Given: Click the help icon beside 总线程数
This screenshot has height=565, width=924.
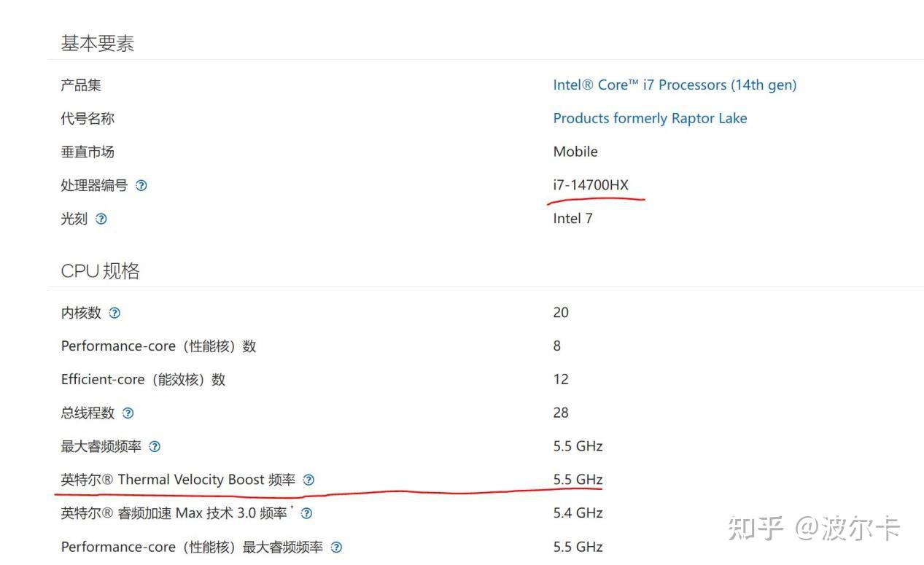Looking at the screenshot, I should tap(128, 413).
